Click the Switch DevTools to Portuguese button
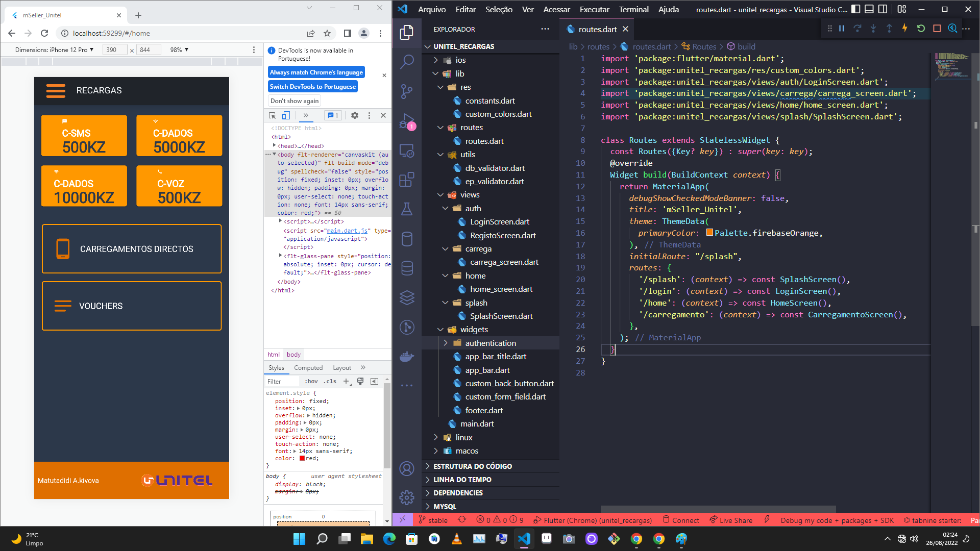Viewport: 980px width, 551px height. click(313, 86)
